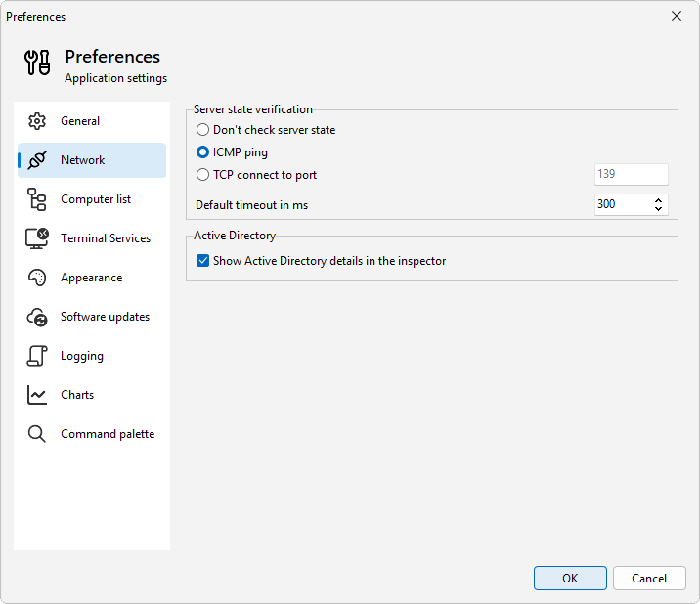The height and width of the screenshot is (604, 700).
Task: Switch to Charts settings page
Action: [92, 395]
